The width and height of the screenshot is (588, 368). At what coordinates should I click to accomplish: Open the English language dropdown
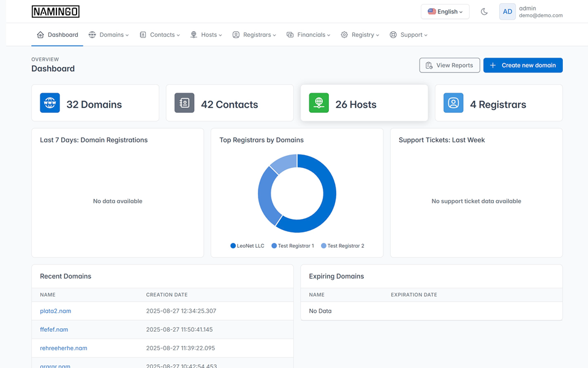pyautogui.click(x=445, y=12)
